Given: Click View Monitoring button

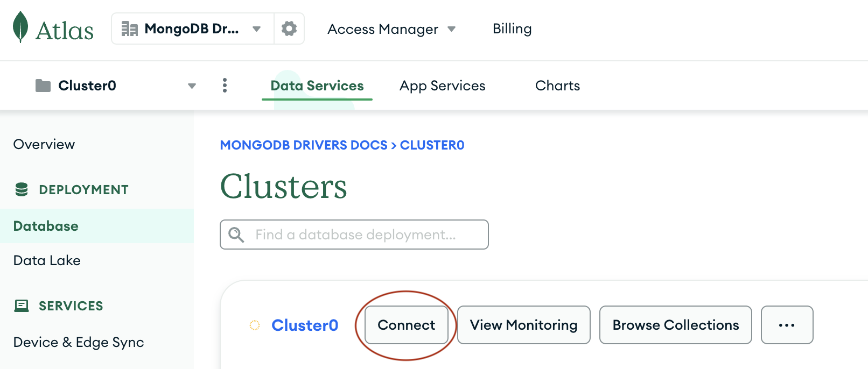Looking at the screenshot, I should tap(524, 325).
